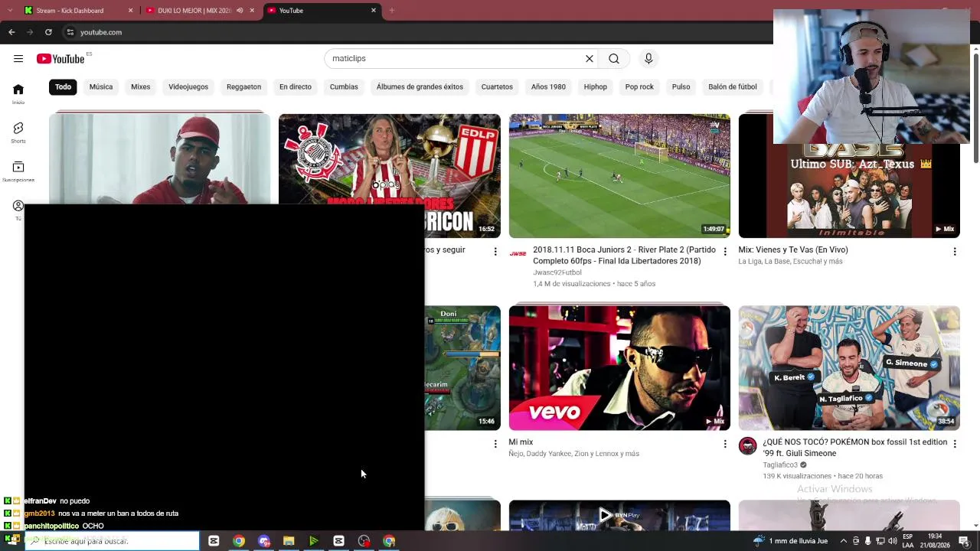Close the Stream - Kick Dashboard tab

tap(130, 11)
